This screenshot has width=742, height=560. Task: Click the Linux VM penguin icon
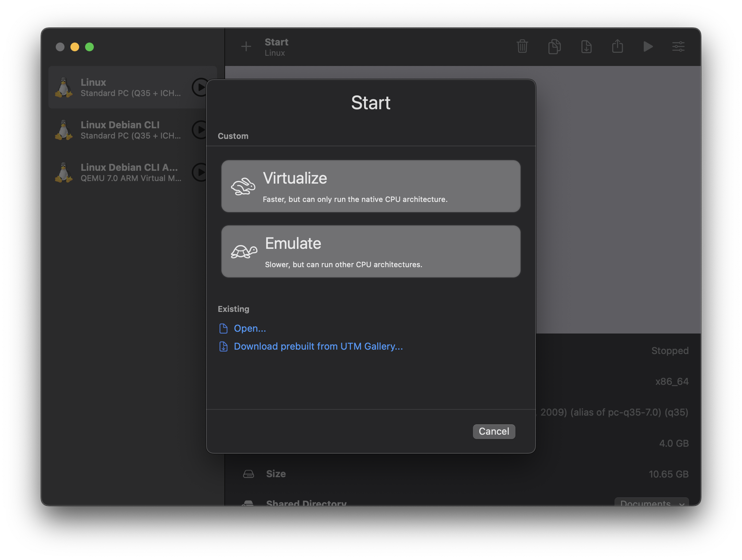coord(64,87)
